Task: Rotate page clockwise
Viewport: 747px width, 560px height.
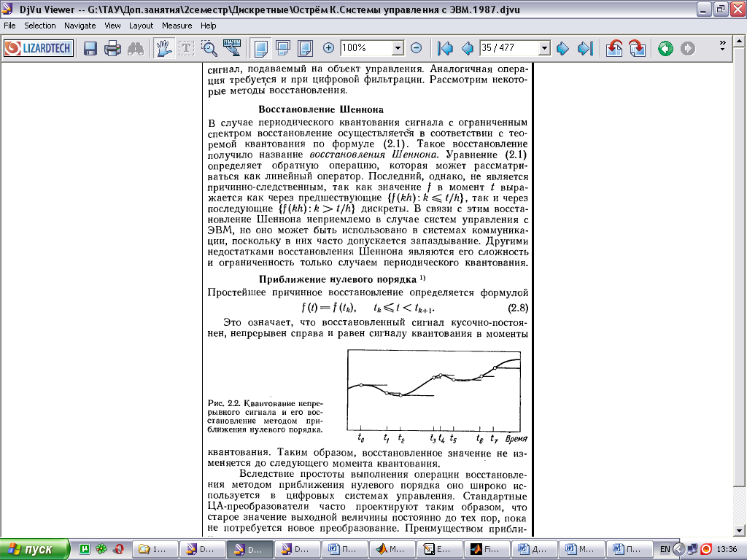Action: 637,48
